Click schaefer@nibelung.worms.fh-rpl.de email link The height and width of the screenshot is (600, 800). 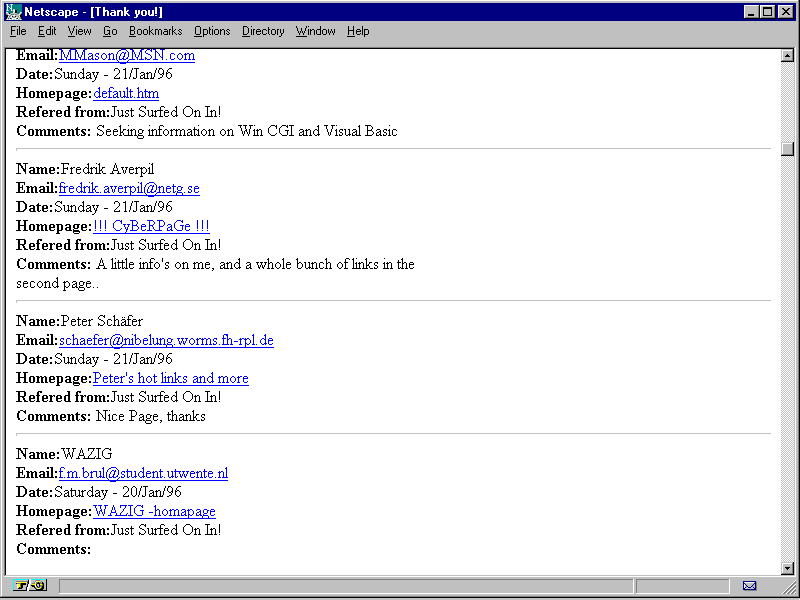(x=166, y=340)
